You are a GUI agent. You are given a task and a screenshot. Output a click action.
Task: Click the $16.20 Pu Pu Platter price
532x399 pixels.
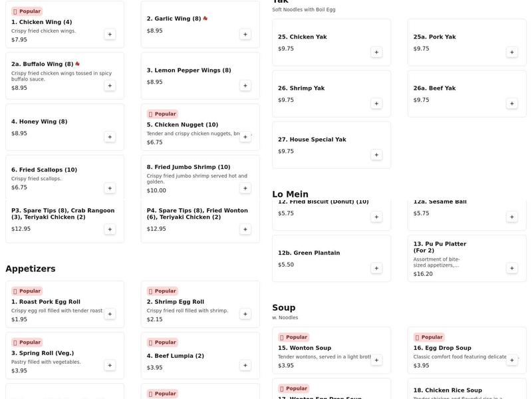(423, 274)
